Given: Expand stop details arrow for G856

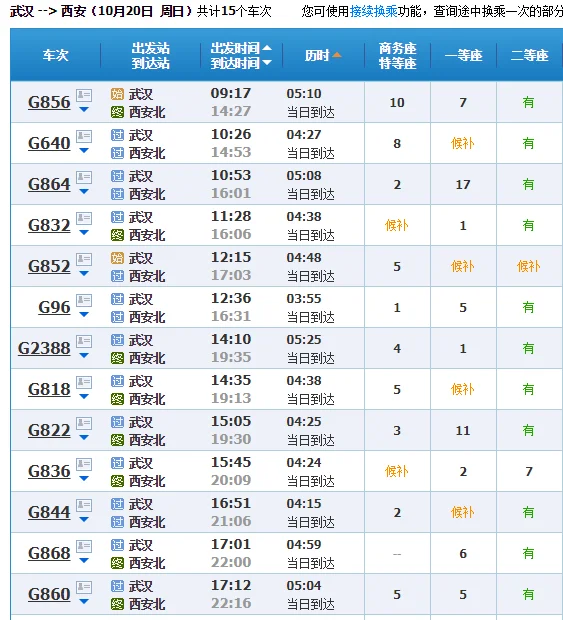Looking at the screenshot, I should click(x=84, y=110).
